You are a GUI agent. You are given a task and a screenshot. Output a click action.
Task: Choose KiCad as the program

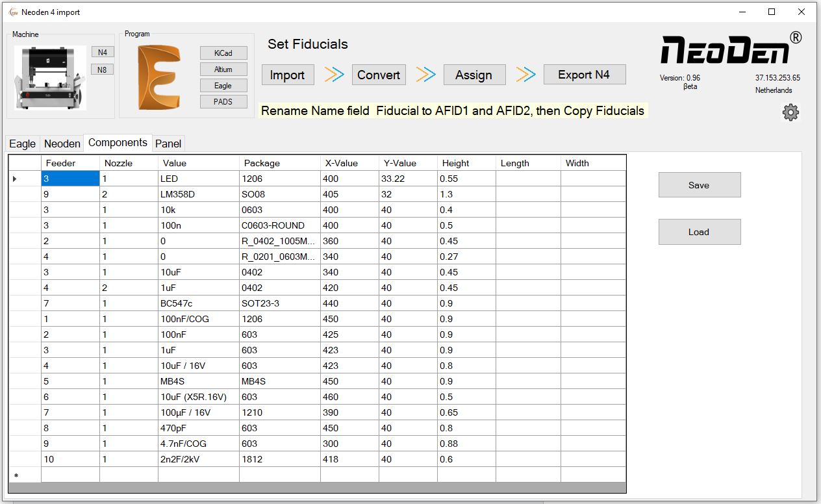click(x=223, y=53)
